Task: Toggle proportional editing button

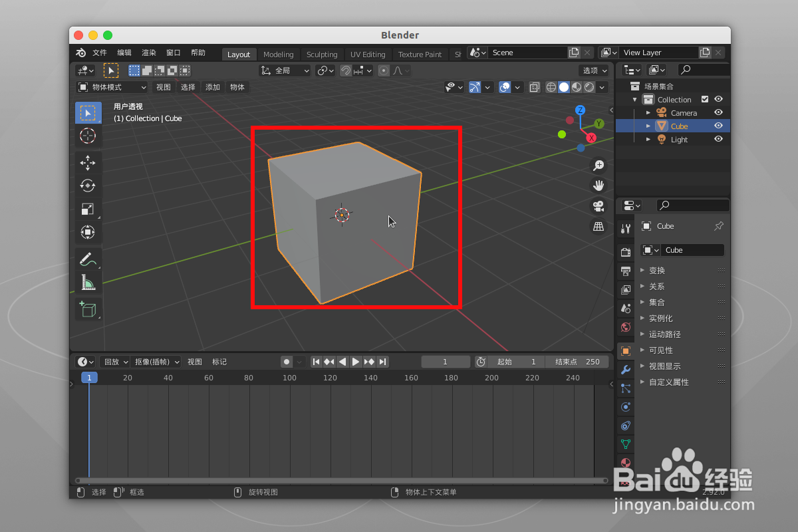Action: [384, 70]
